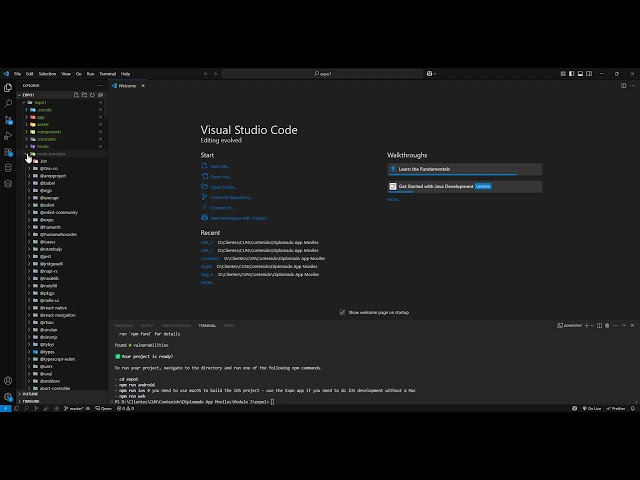Image resolution: width=640 pixels, height=480 pixels.
Task: Open the Manage gear icon
Action: pos(8,396)
